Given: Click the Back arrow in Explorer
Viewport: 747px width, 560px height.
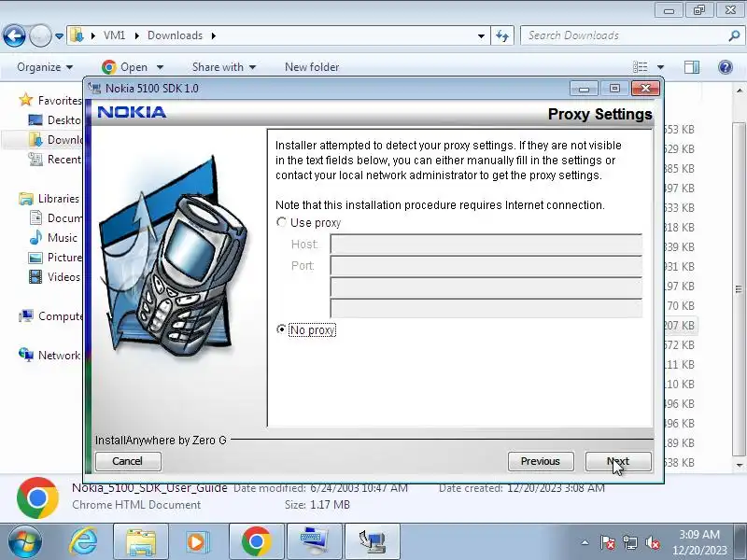Looking at the screenshot, I should click(x=14, y=35).
